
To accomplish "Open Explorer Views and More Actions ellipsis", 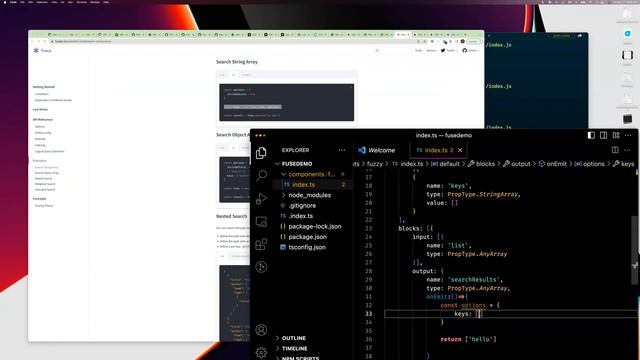I will (342, 150).
